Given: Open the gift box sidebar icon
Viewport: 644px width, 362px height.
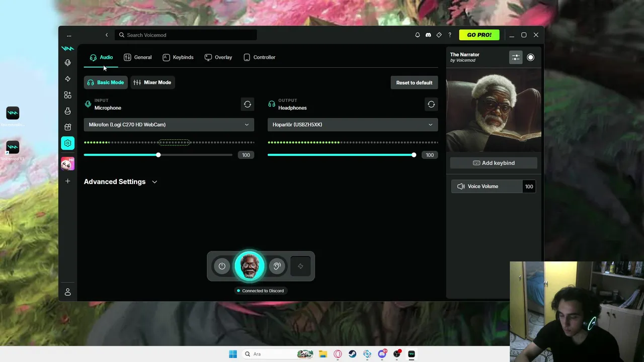Looking at the screenshot, I should pyautogui.click(x=67, y=127).
